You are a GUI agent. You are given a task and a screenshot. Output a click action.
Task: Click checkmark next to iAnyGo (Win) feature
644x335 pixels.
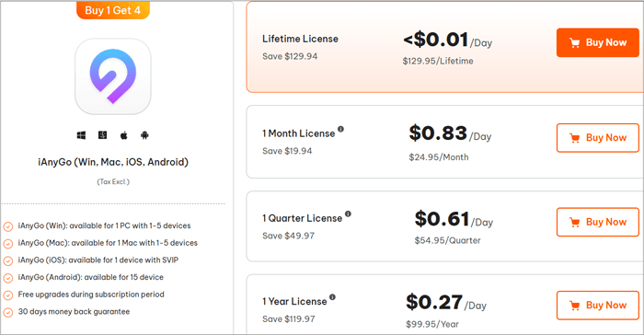tap(8, 226)
